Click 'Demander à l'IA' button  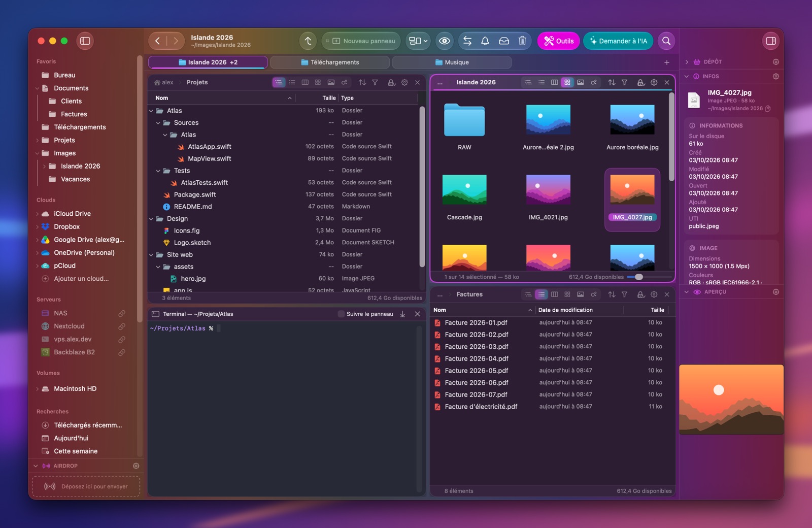coord(618,41)
